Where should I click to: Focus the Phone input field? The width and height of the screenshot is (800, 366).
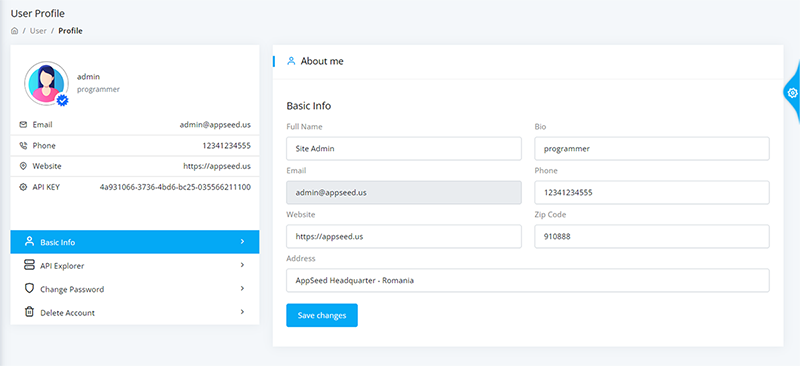(652, 192)
